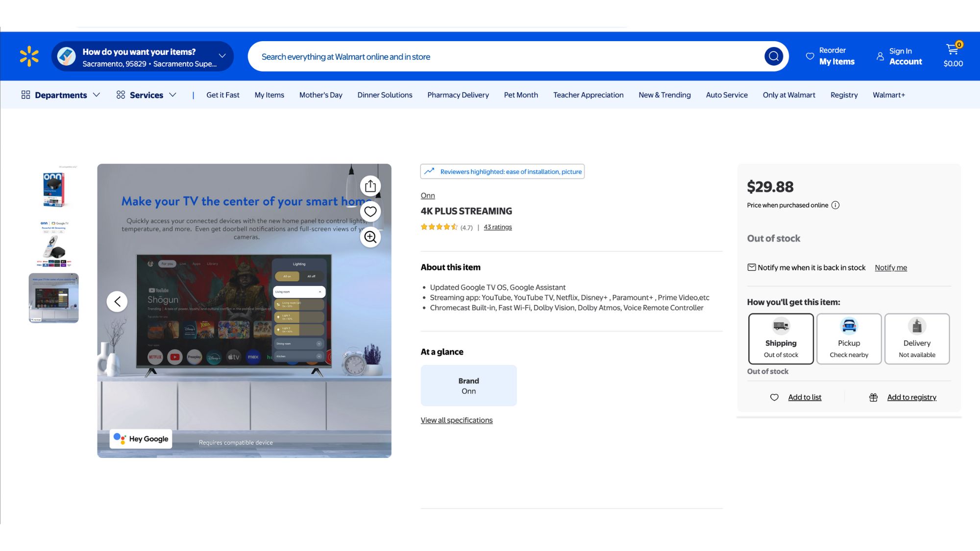This screenshot has height=551, width=980.
Task: Click Reviewers highlighted badge
Action: 502,171
